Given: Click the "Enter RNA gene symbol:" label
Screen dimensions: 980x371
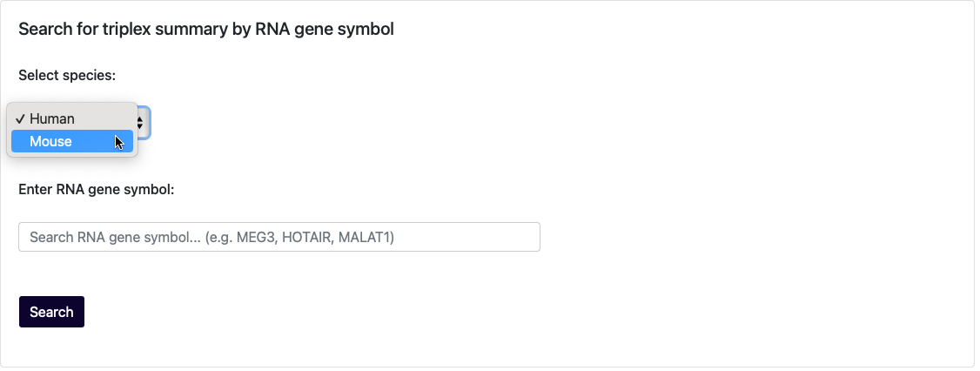Looking at the screenshot, I should (x=97, y=190).
